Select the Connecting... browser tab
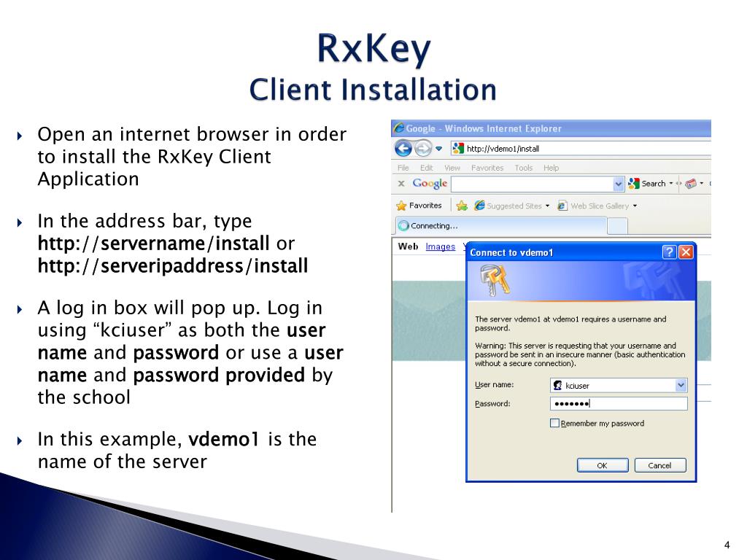Image resolution: width=747 pixels, height=560 pixels. pos(500,226)
